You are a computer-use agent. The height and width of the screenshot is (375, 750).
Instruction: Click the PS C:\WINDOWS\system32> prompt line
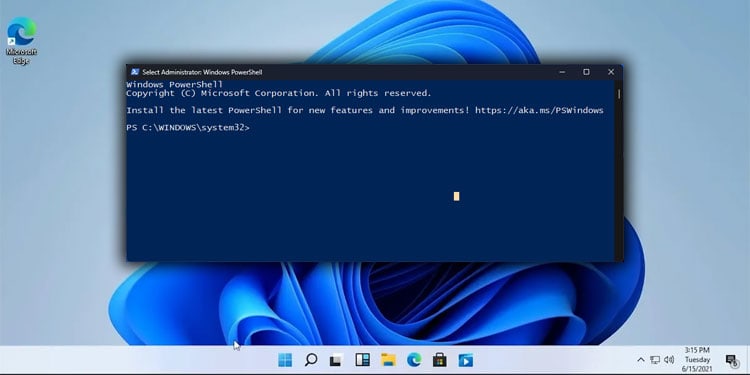click(188, 128)
